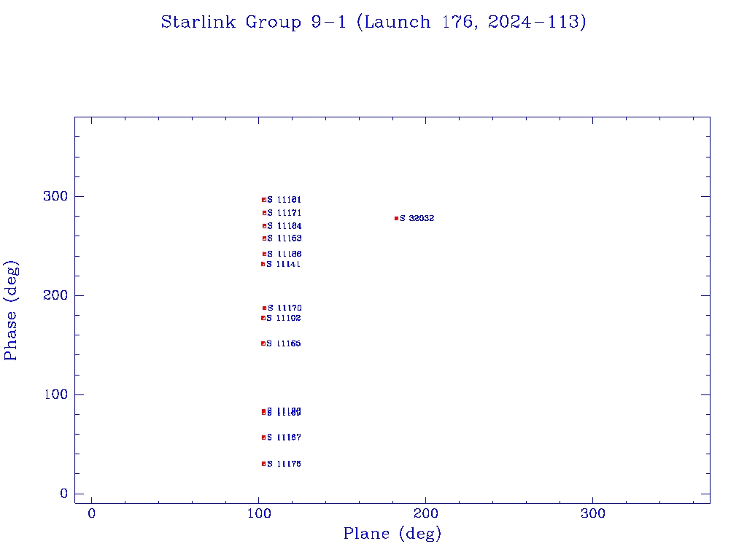Click the '300' tick label on Phase axis
The image size is (747, 560).
55,196
